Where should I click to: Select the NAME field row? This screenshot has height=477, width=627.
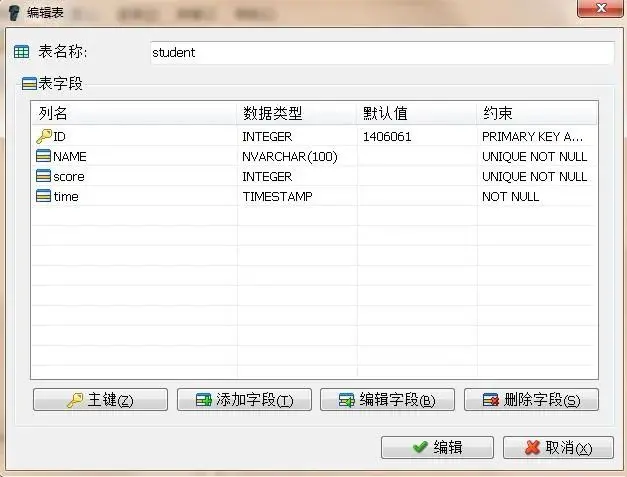(x=315, y=156)
